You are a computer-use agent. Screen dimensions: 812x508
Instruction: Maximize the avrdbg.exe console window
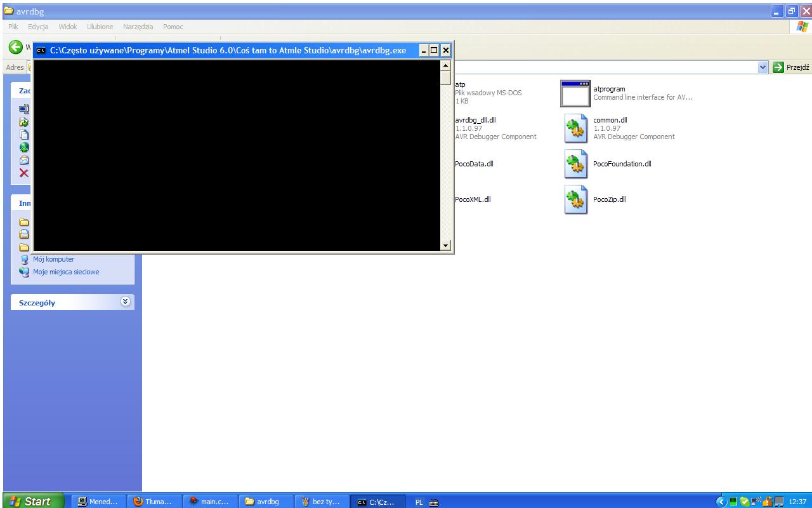[435, 50]
